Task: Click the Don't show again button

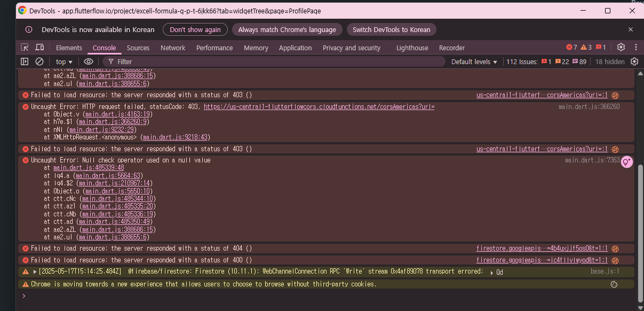Action: click(x=195, y=29)
